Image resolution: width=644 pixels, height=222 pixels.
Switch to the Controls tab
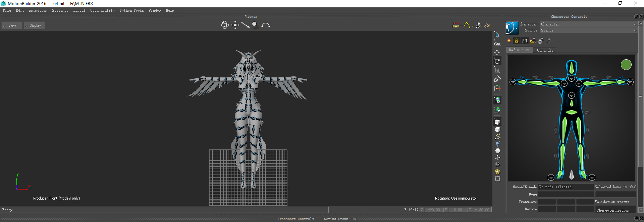click(x=545, y=50)
